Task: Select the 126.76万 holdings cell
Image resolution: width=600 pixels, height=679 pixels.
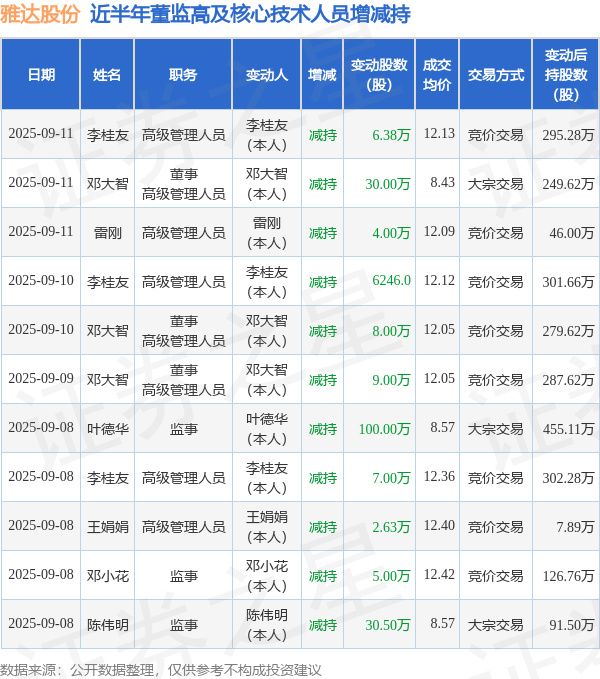Action: coord(568,575)
